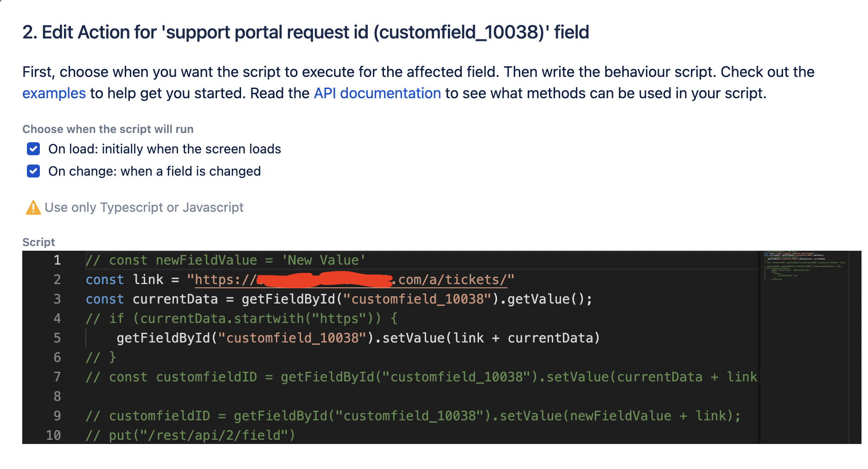Screen dimensions: 868x469
Task: Uncheck the 'On change' checkbox
Action: (33, 171)
